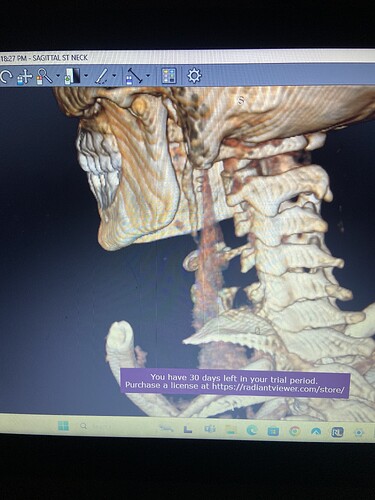The image size is (375, 500).
Task: Select the scalpel cut tool
Action: pos(102,76)
